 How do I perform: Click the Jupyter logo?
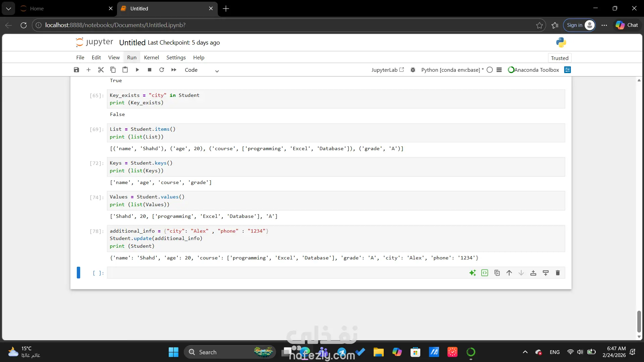pos(95,42)
